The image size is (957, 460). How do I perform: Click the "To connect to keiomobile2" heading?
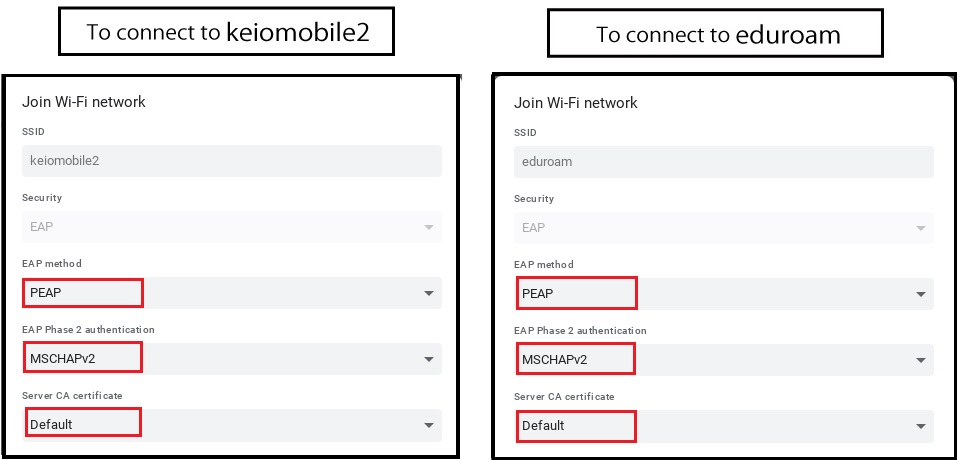pyautogui.click(x=227, y=32)
